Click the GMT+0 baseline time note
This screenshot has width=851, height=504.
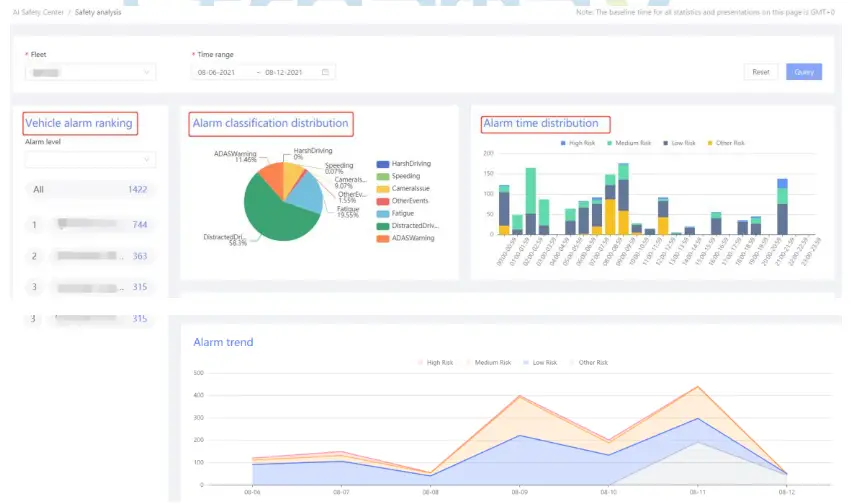(x=705, y=12)
